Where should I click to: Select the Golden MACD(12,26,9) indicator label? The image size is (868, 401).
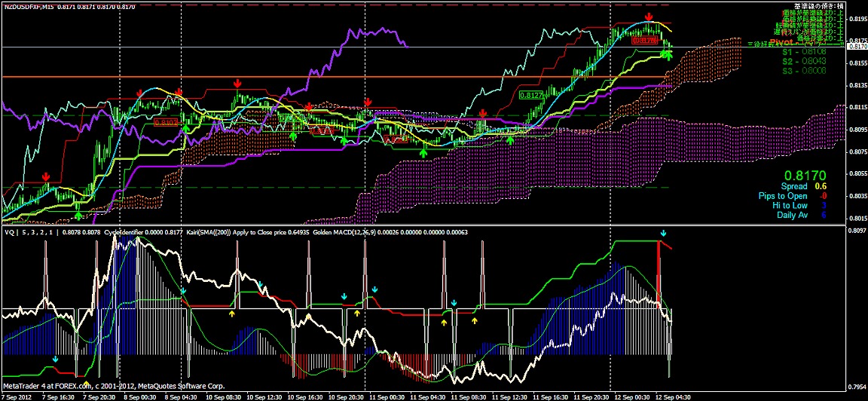(x=345, y=233)
